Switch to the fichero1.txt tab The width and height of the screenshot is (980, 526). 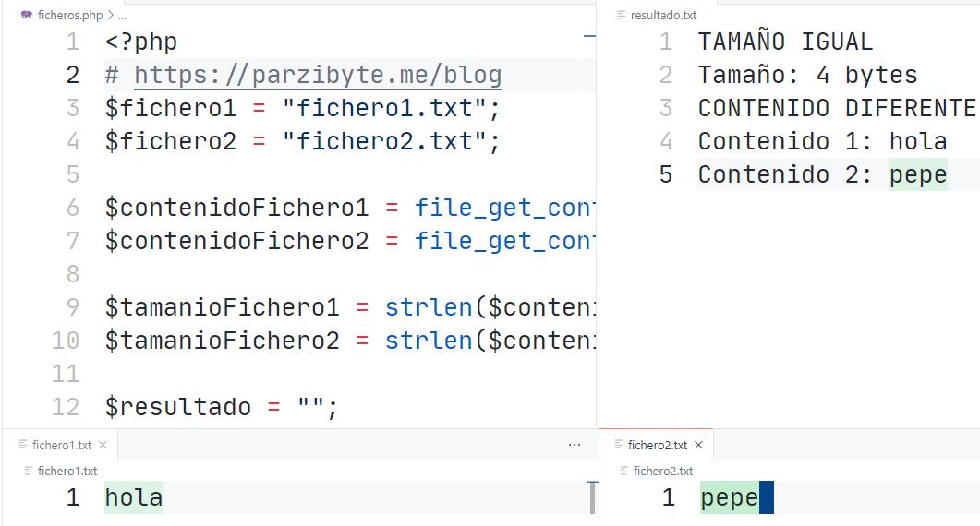[x=62, y=445]
